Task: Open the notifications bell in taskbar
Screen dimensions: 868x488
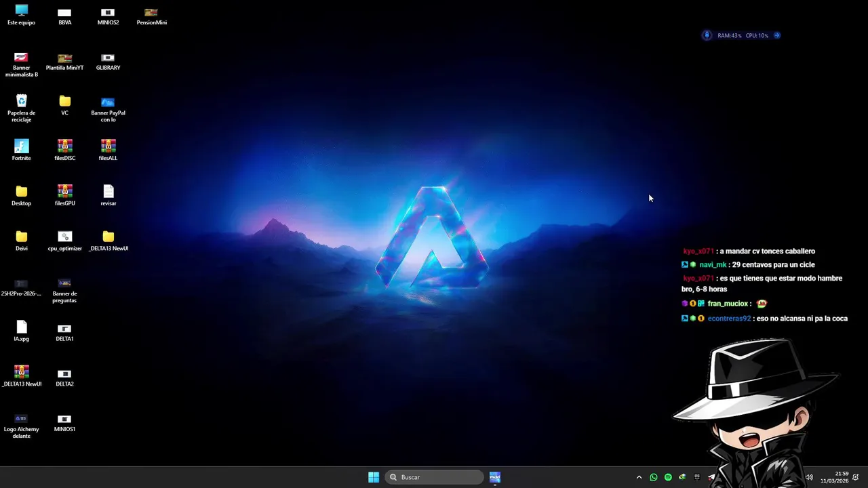Action: tap(856, 477)
